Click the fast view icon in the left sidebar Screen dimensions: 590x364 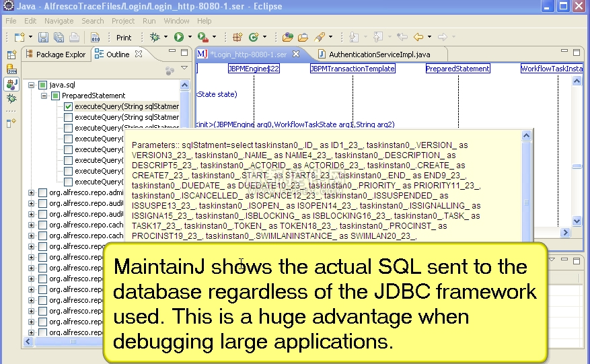[11, 122]
